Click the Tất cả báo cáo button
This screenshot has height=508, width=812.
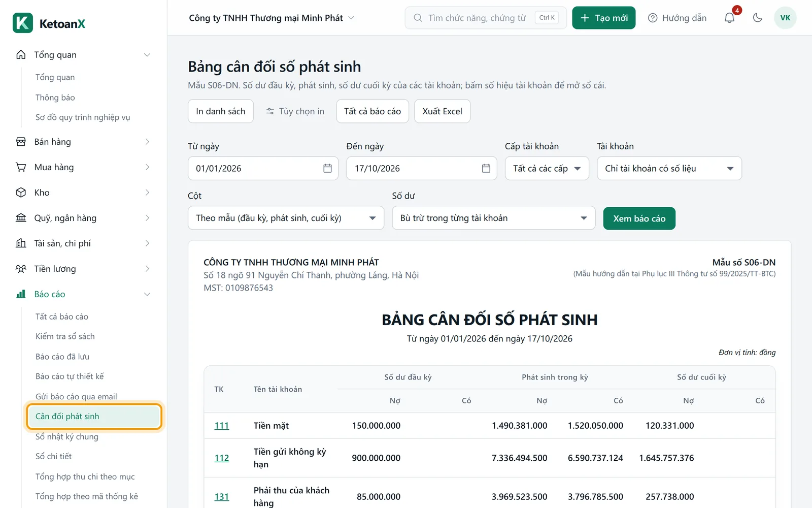373,111
